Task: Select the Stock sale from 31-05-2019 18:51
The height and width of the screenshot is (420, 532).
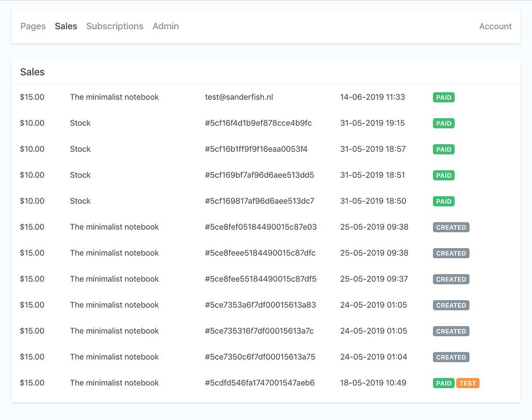Action: (x=265, y=175)
